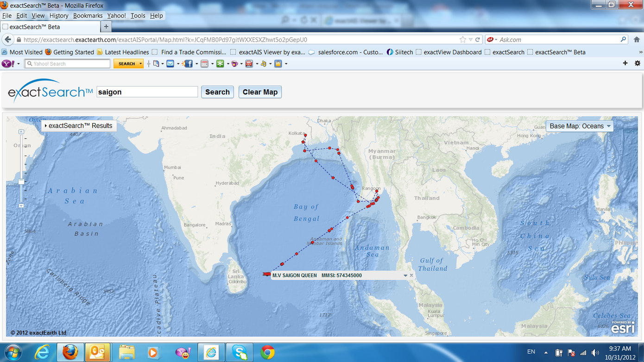644x362 pixels.
Task: Open the History menu
Action: point(59,15)
